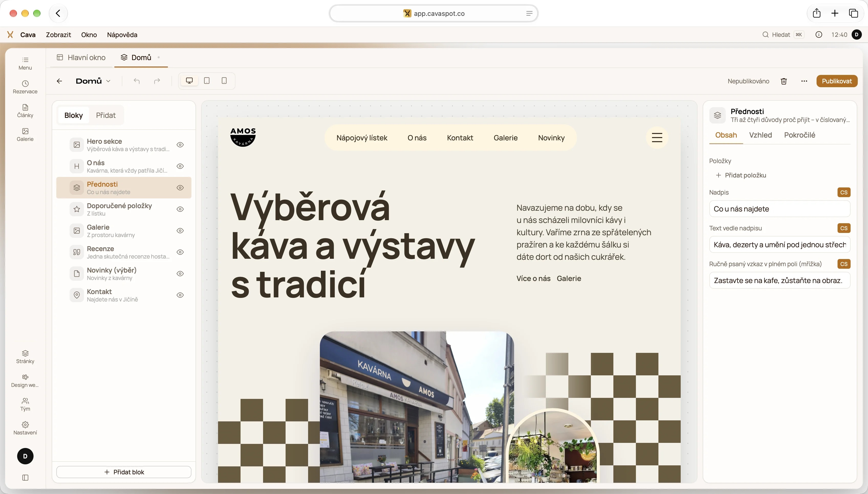The image size is (868, 494).
Task: Click Přidat položku
Action: tap(741, 175)
